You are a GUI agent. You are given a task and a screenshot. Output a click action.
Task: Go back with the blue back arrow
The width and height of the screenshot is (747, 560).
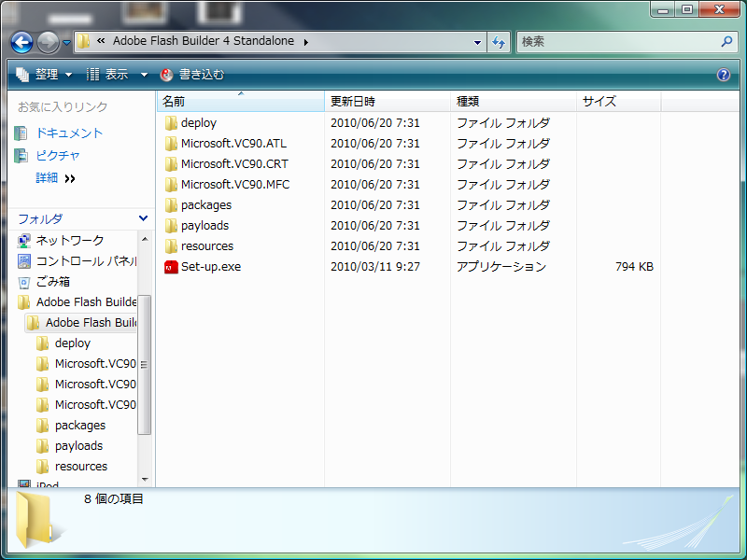click(21, 43)
